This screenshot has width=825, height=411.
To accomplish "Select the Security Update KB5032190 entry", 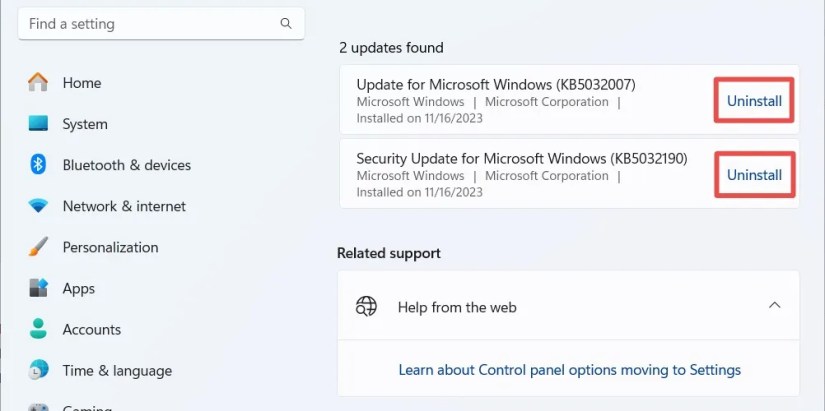I will pos(521,158).
